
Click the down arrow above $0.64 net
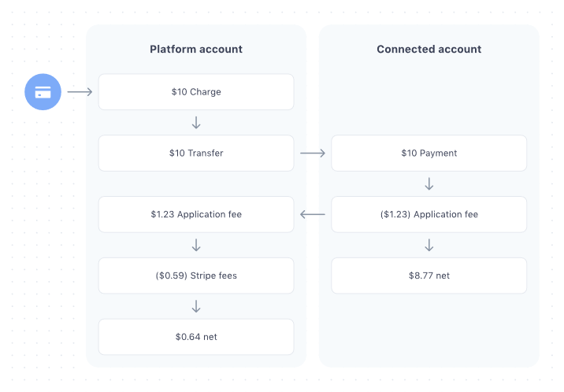click(196, 307)
